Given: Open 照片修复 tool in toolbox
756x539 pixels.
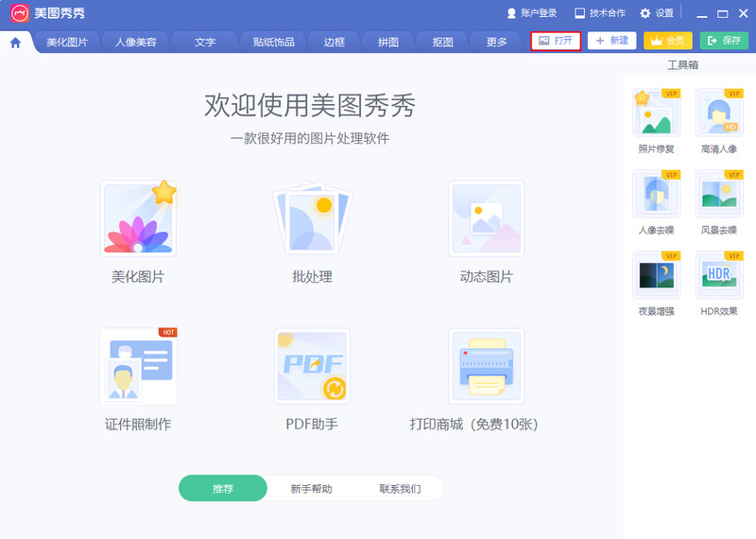Looking at the screenshot, I should pyautogui.click(x=656, y=113).
